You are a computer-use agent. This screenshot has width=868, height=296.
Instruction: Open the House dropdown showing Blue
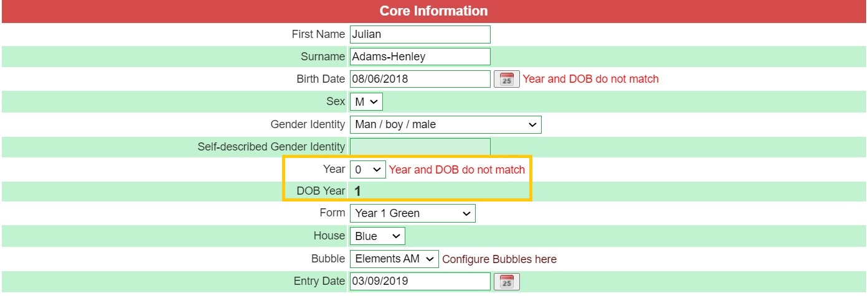[377, 236]
